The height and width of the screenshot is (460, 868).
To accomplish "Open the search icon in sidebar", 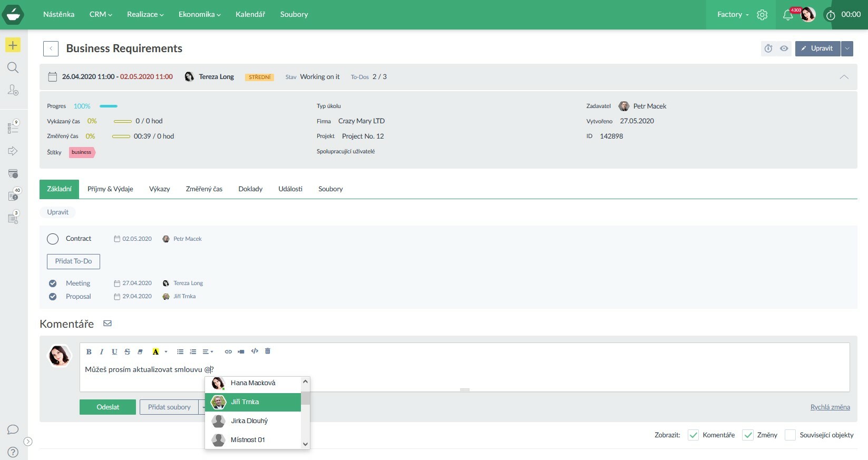I will click(13, 67).
